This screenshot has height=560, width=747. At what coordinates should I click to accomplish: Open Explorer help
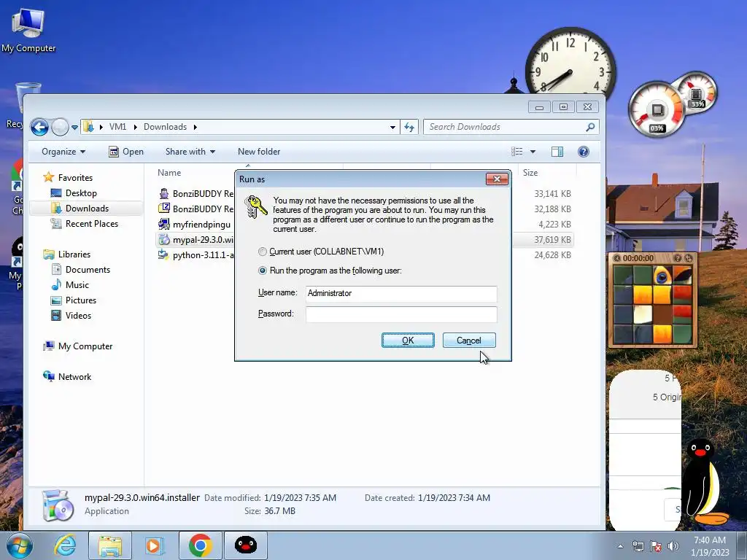583,152
